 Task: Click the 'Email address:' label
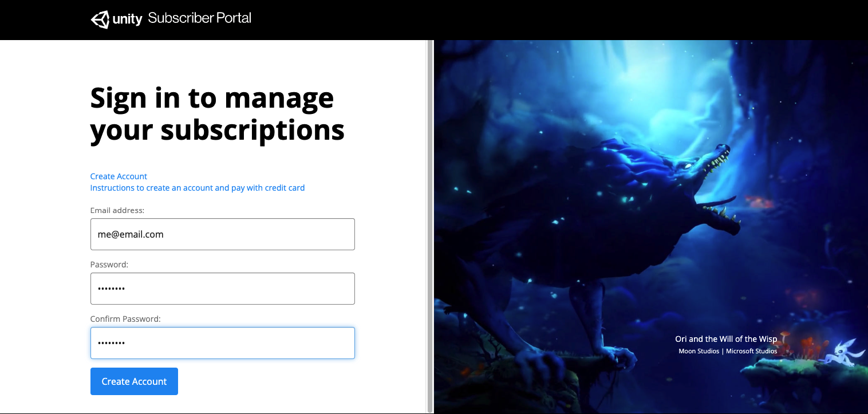point(117,210)
